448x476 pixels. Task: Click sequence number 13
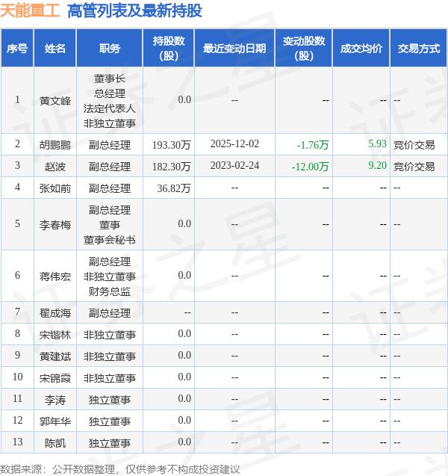coord(17,442)
